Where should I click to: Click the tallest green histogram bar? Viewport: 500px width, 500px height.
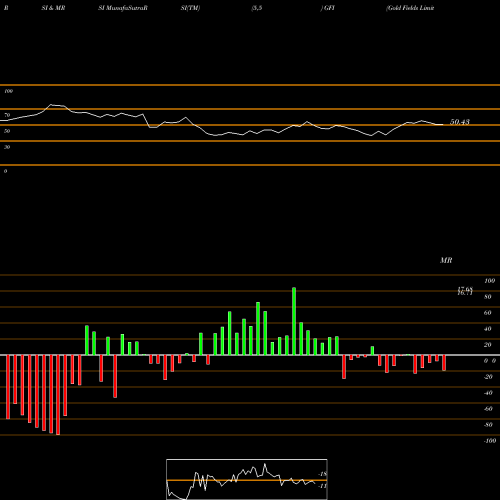click(294, 321)
